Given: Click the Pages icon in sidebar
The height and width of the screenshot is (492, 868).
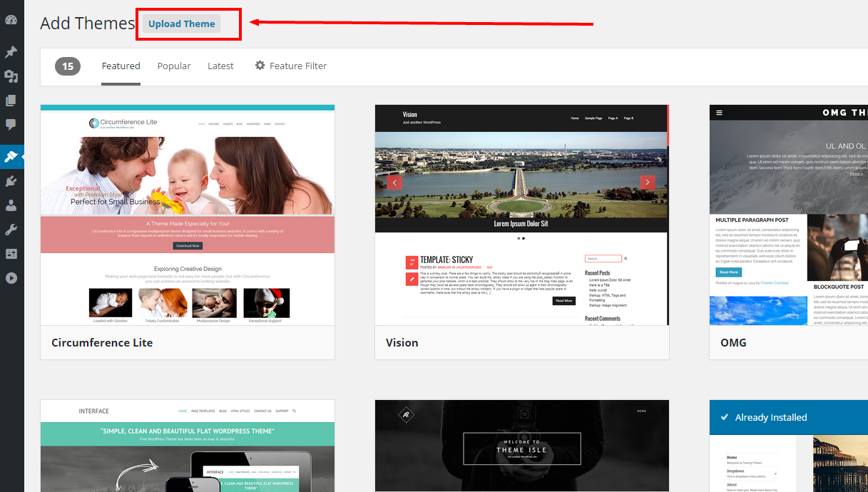Looking at the screenshot, I should tap(11, 100).
